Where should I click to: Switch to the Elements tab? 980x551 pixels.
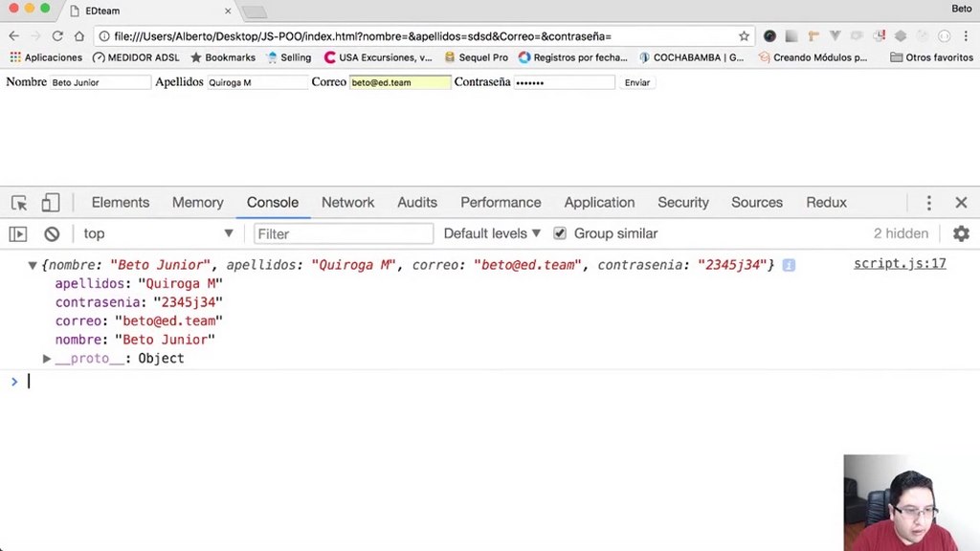[x=120, y=203]
